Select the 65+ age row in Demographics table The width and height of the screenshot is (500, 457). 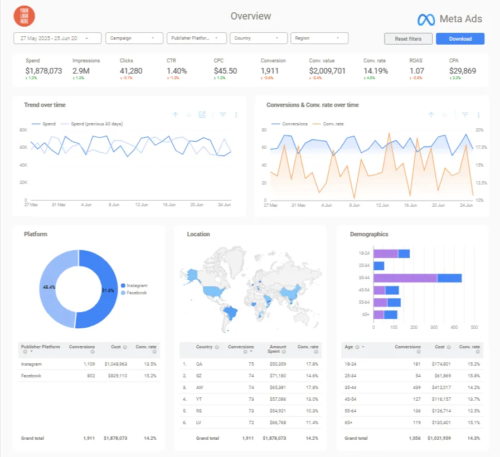[412, 422]
